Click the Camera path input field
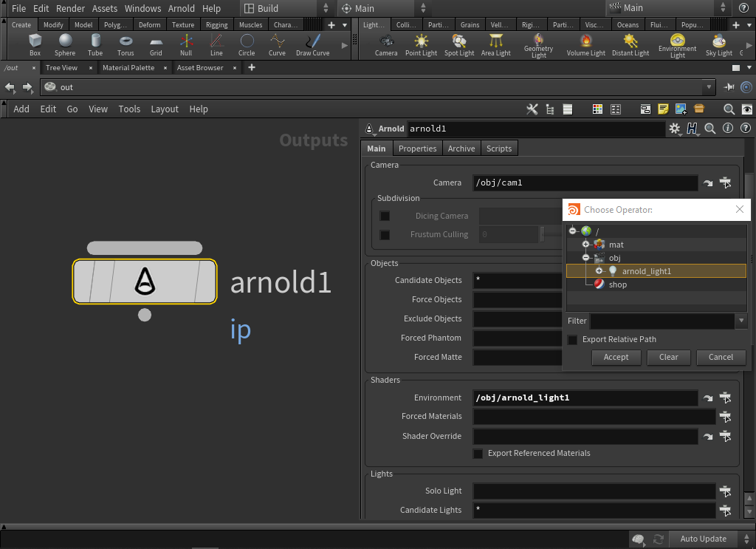756x549 pixels. [585, 183]
